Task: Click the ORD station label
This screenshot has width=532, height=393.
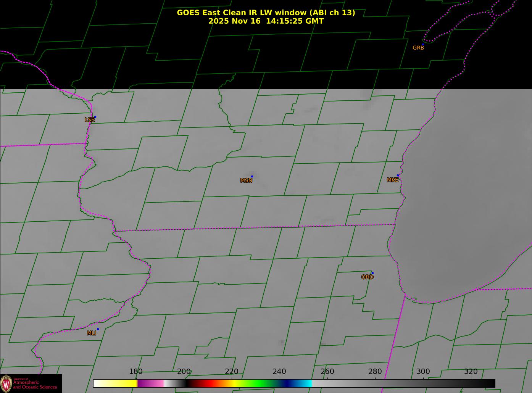Action: 367,277
